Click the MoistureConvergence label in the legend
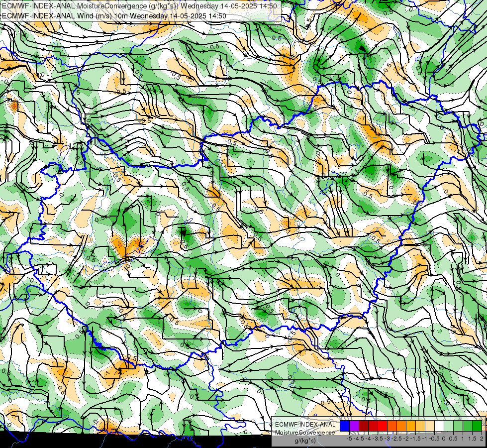This screenshot has height=448, width=487. [305, 433]
